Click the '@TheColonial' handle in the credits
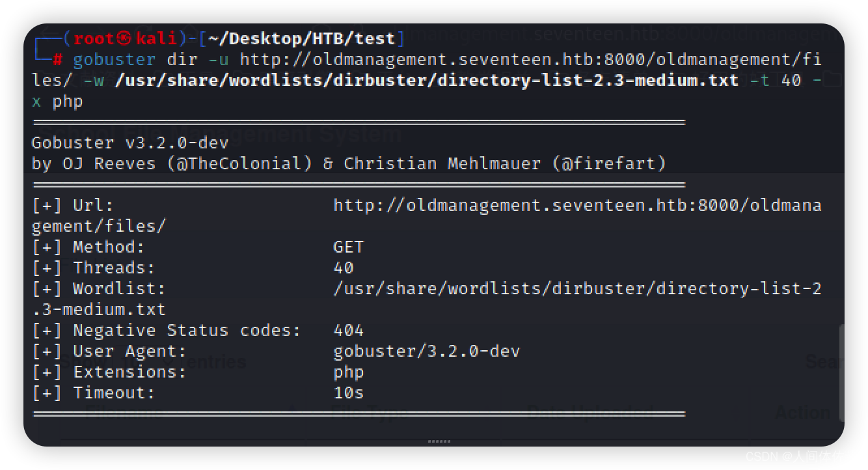Screen dimensions: 868x470 point(239,163)
